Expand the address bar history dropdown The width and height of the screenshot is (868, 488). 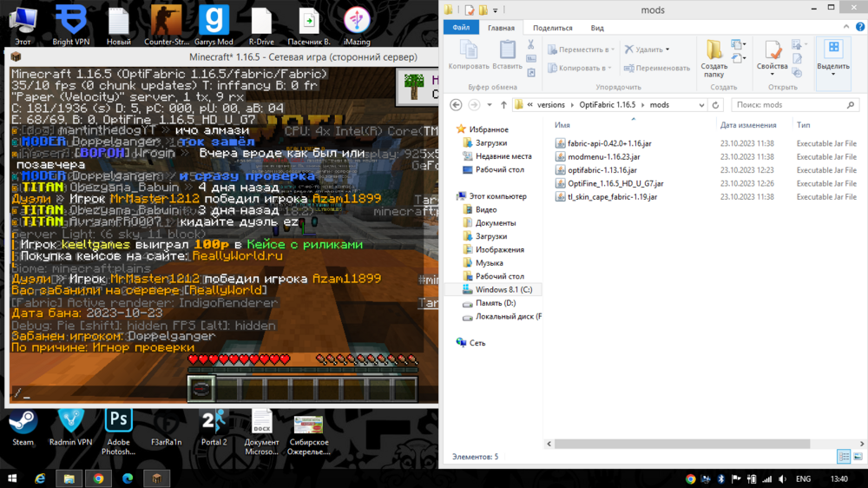701,105
